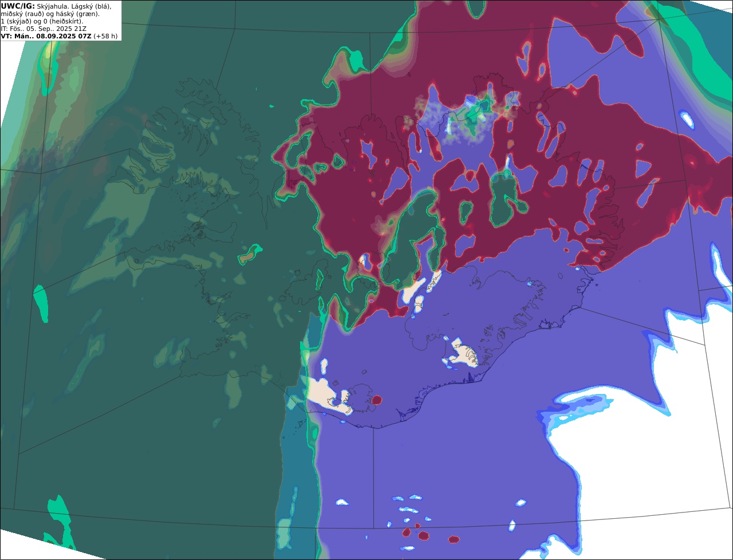Click the "(+58 h)" forecast offset text
Screen dimensions: 733x560
tap(106, 36)
